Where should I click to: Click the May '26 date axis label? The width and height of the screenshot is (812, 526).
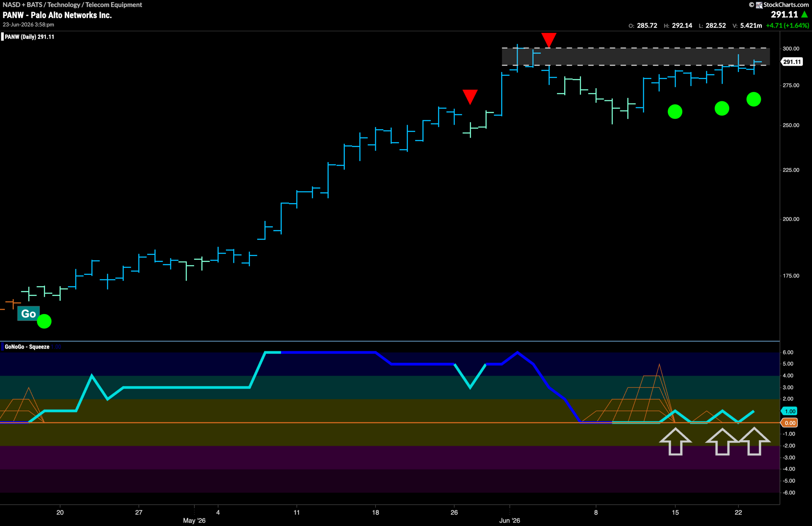pos(194,521)
